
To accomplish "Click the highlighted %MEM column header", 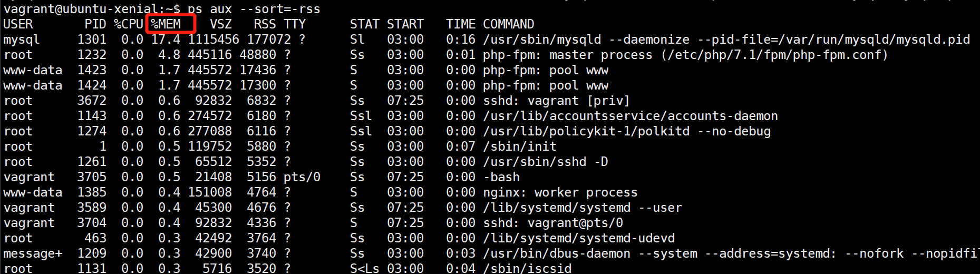I will [x=166, y=24].
